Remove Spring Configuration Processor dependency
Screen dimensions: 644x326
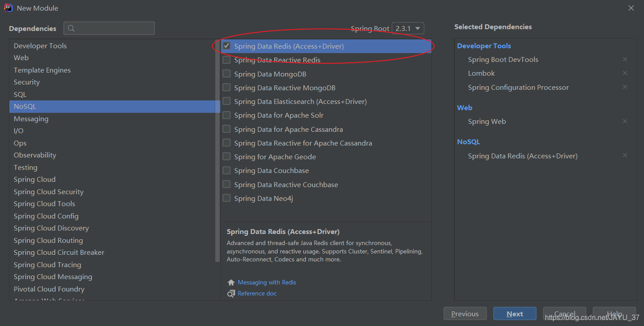tap(625, 87)
